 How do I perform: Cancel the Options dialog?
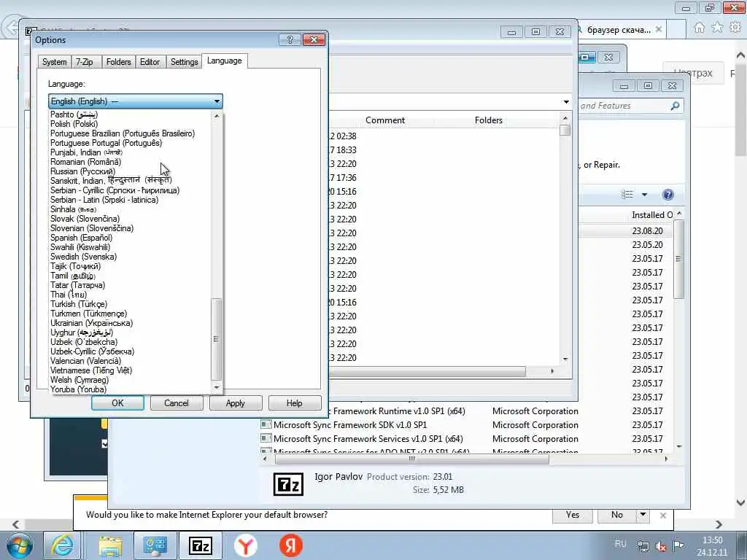tap(177, 403)
